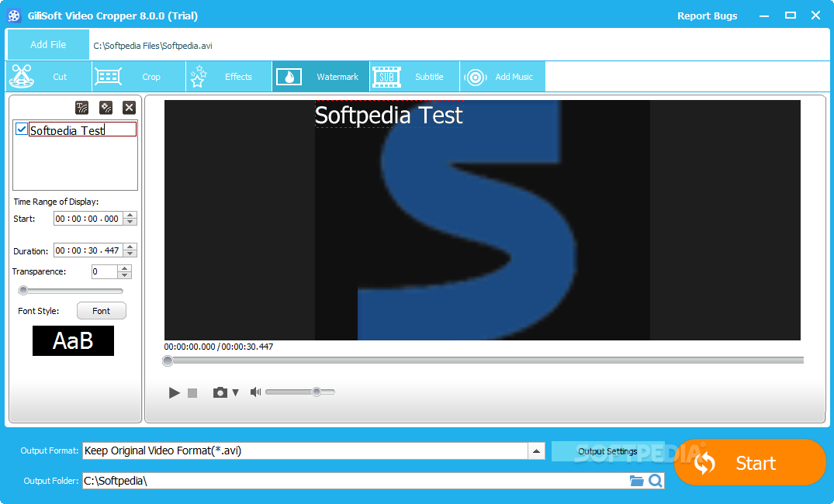Open the Crop tool
This screenshot has height=504, width=834.
(139, 77)
